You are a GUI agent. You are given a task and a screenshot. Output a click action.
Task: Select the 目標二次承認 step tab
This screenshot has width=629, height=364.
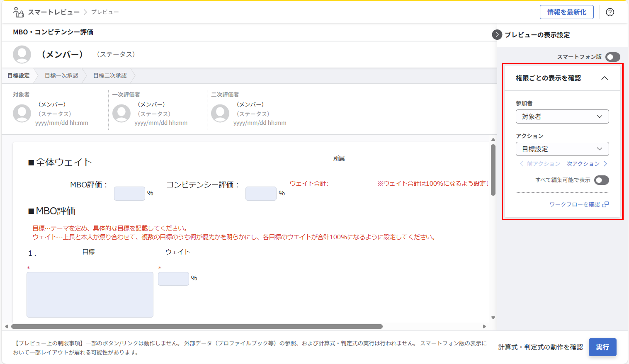point(110,76)
